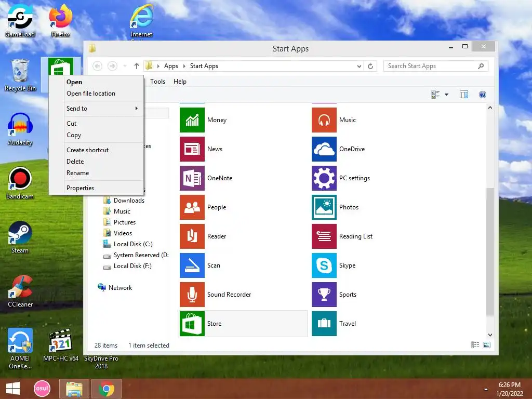Select the Steam desktop shortcut
This screenshot has width=532, height=399.
point(20,237)
